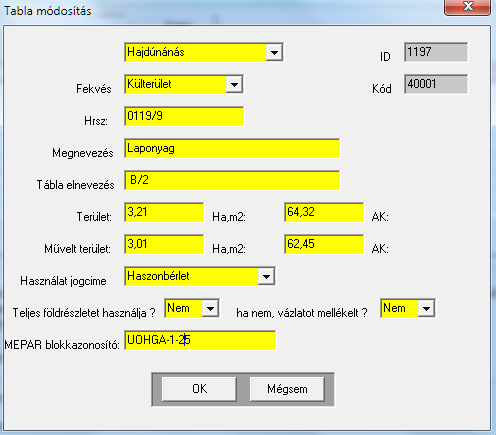Click the read-only Kód field 40001
The width and height of the screenshot is (496, 435).
tap(436, 84)
